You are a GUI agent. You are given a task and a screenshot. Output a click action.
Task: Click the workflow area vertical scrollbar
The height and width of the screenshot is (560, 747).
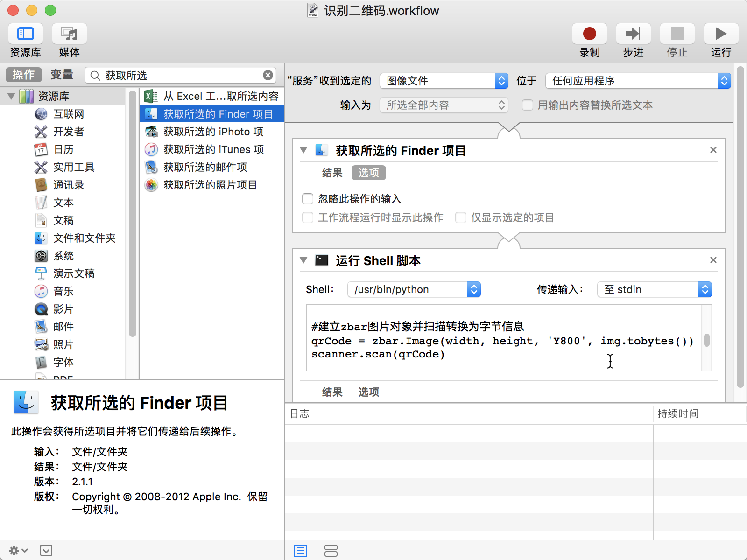pyautogui.click(x=740, y=227)
